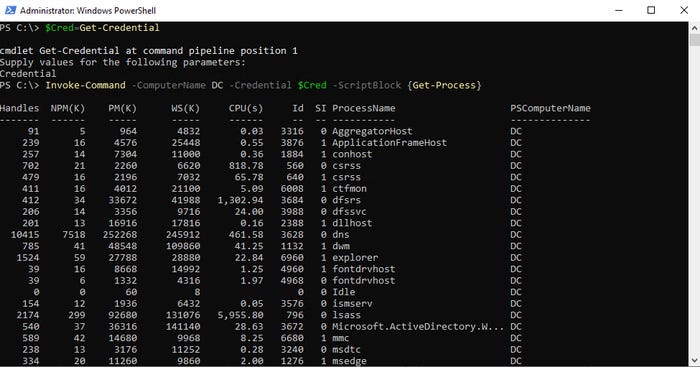Image resolution: width=700 pixels, height=367 pixels.
Task: Click the 'WS(K)' column header
Action: pyautogui.click(x=186, y=108)
